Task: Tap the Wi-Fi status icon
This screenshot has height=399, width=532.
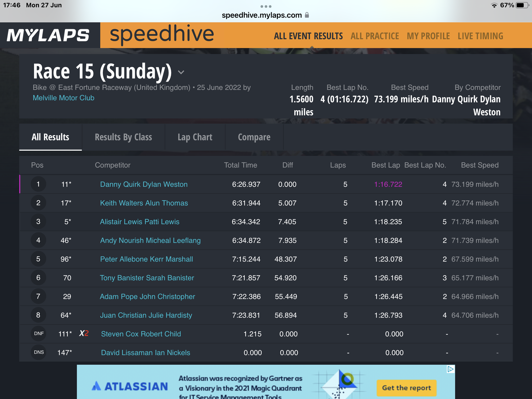Action: [494, 5]
